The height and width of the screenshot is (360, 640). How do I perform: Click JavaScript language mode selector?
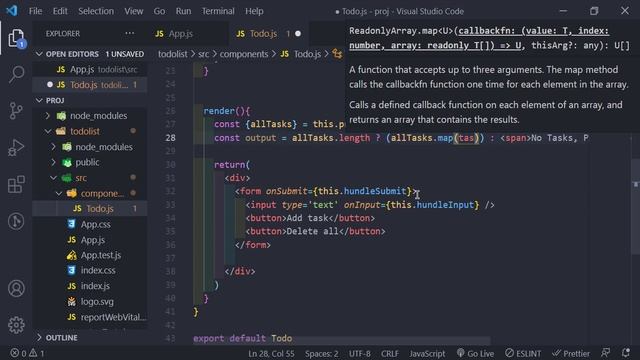(x=427, y=353)
